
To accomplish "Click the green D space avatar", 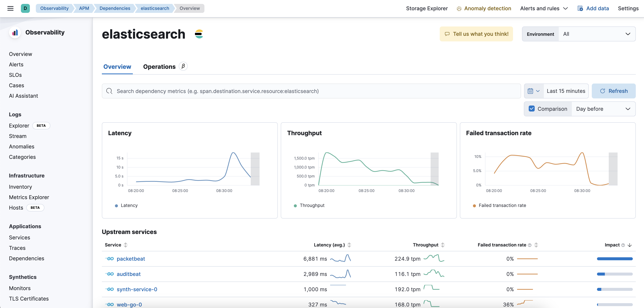I will tap(25, 8).
